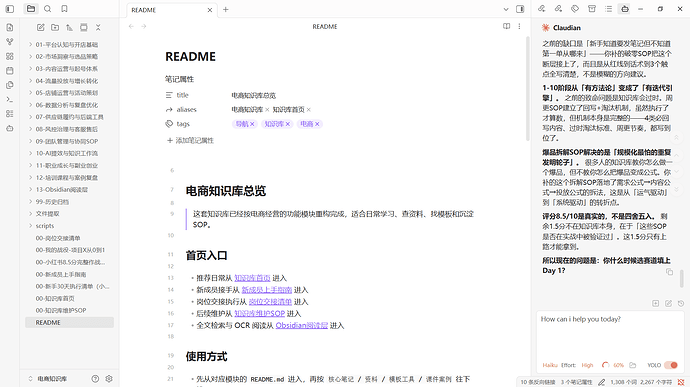Open tab list dropdown arrow

[506, 9]
